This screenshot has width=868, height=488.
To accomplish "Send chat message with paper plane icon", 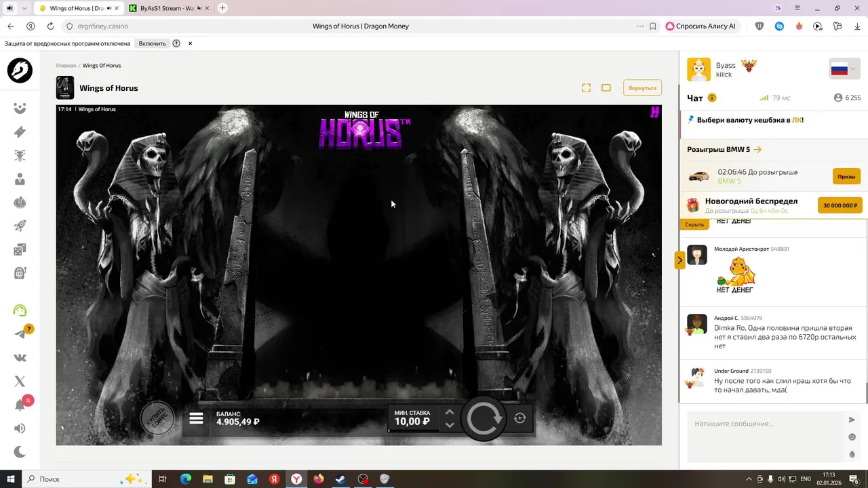I will click(852, 420).
